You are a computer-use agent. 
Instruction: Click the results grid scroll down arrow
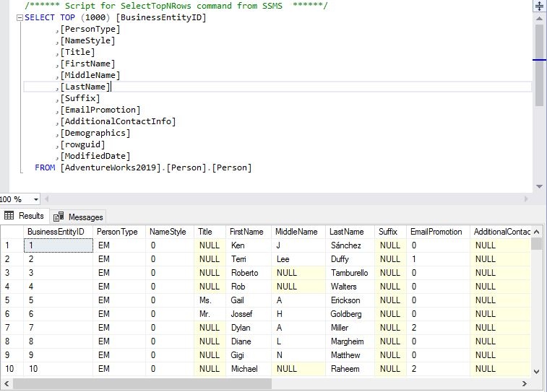click(537, 372)
